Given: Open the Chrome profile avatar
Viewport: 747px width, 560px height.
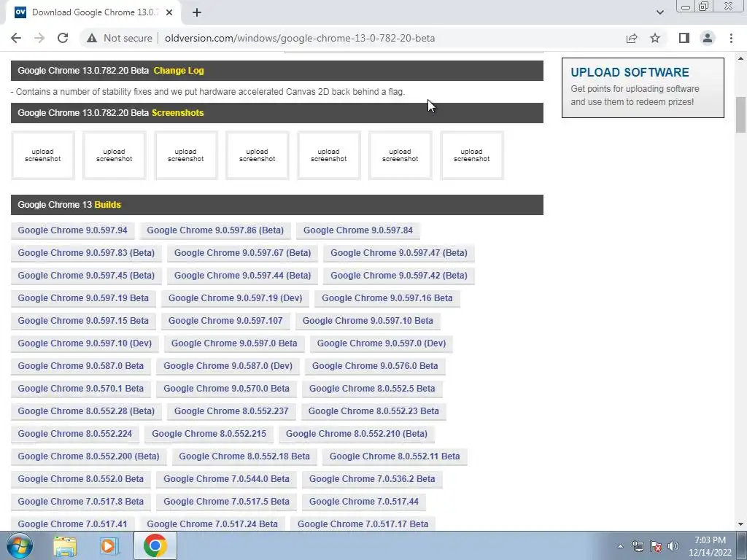Looking at the screenshot, I should 708,38.
